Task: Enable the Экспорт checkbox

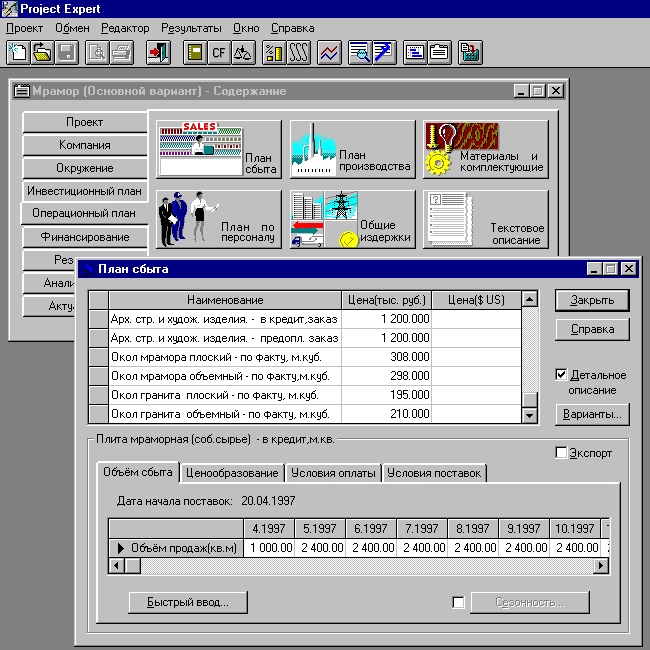Action: [561, 453]
